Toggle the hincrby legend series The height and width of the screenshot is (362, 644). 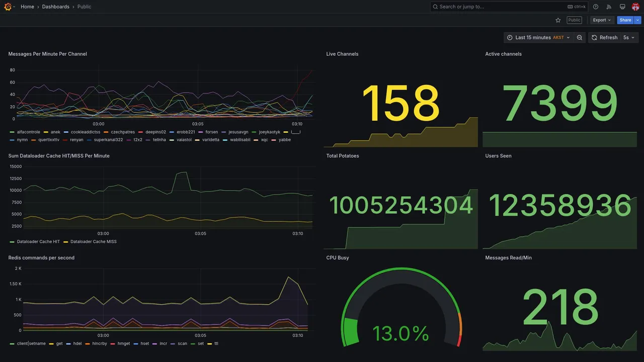click(96, 344)
